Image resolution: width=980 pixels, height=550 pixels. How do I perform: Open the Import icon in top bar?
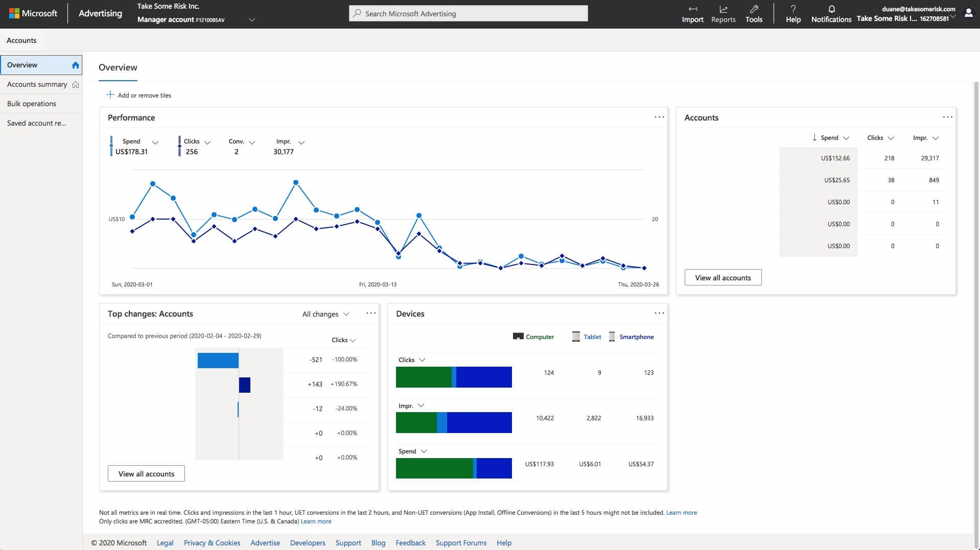(x=692, y=9)
